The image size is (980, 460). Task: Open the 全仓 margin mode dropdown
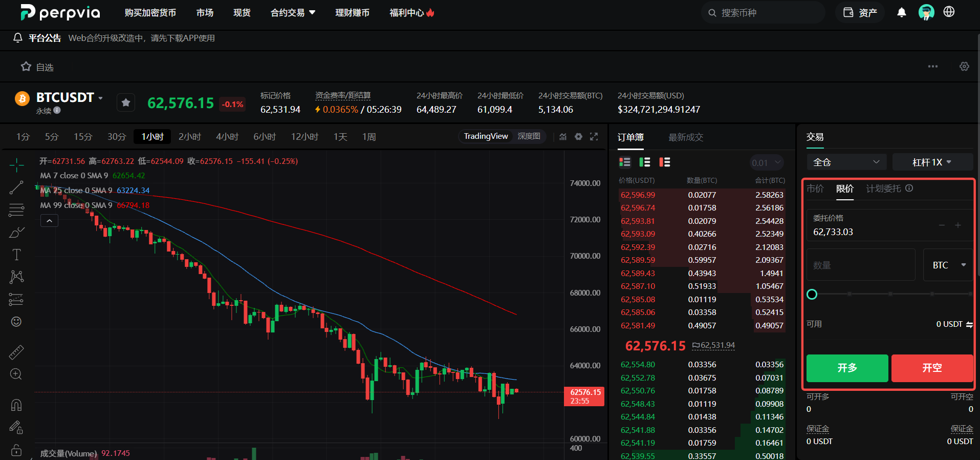[x=846, y=162]
